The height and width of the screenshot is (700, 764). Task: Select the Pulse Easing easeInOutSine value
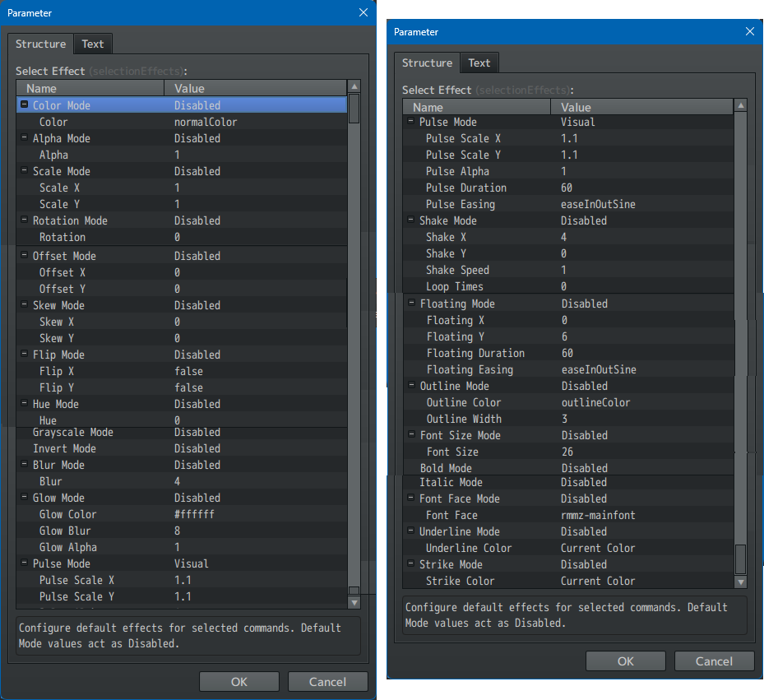pos(598,204)
